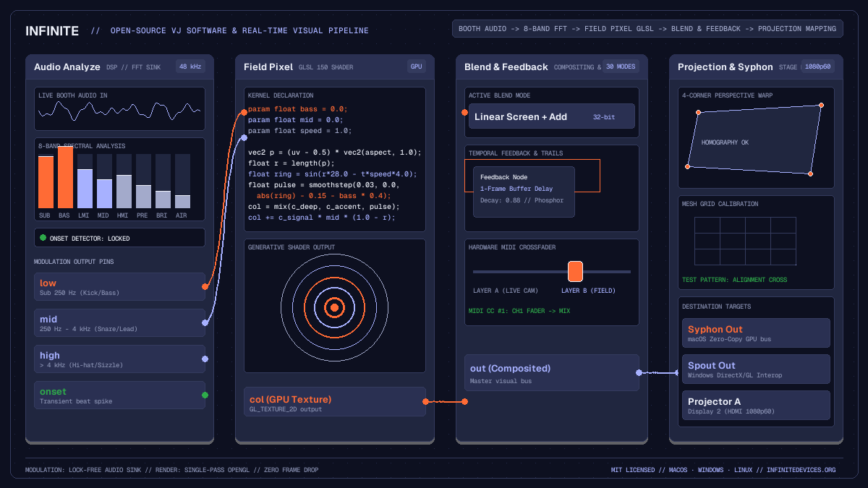Click the pipeline breadcrumb in the header
The height and width of the screenshot is (488, 868).
pos(647,29)
